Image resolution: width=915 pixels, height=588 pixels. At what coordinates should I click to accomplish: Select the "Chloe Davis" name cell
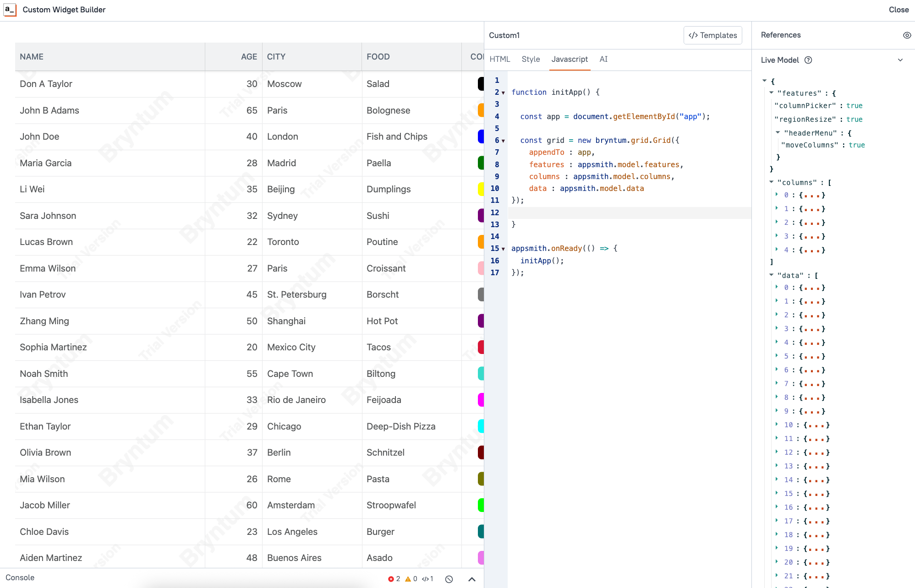point(110,532)
